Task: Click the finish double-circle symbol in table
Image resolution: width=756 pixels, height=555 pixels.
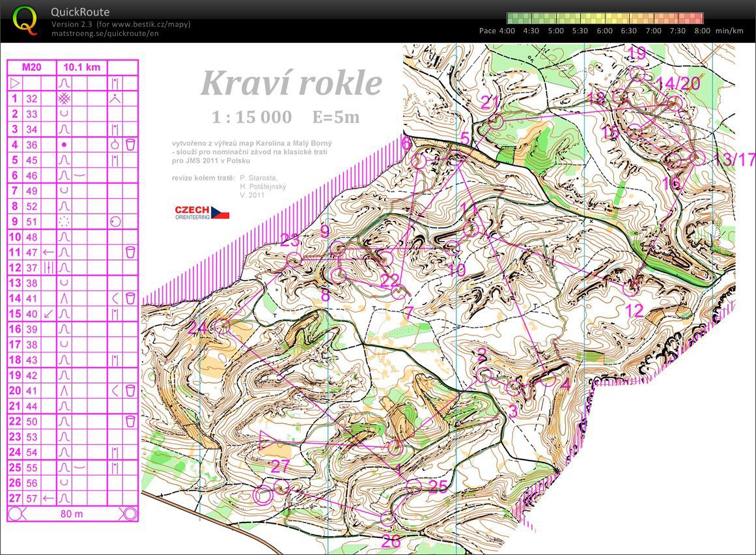Action: coord(130,514)
